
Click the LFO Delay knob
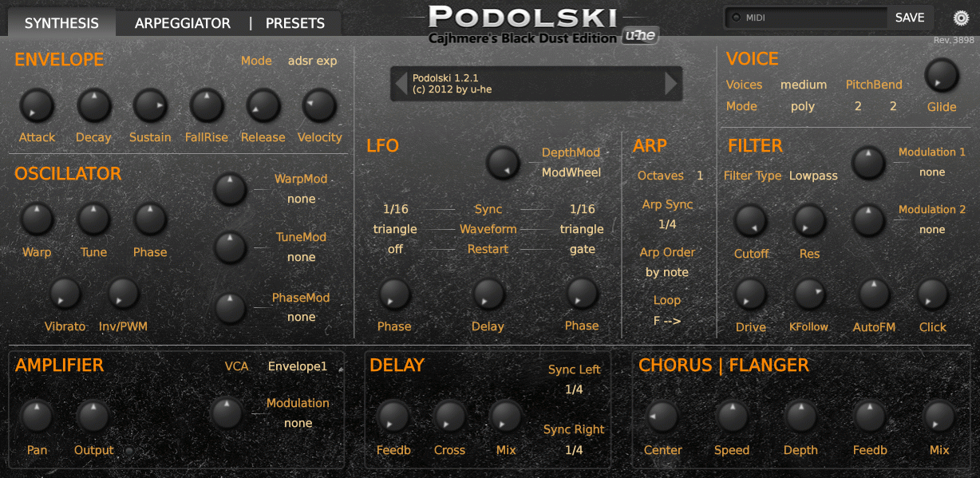[488, 294]
